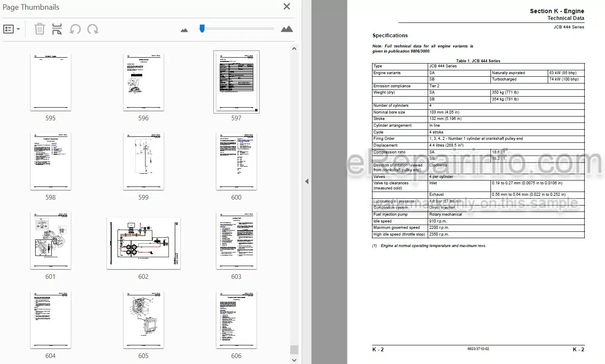Select page 601 thumbnail
Image resolution: width=605 pixels, height=364 pixels.
[50, 241]
